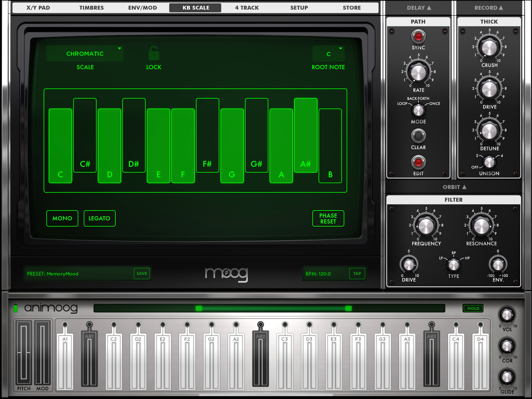Click the red EDIT button in PATH
532x399 pixels.
tap(418, 162)
